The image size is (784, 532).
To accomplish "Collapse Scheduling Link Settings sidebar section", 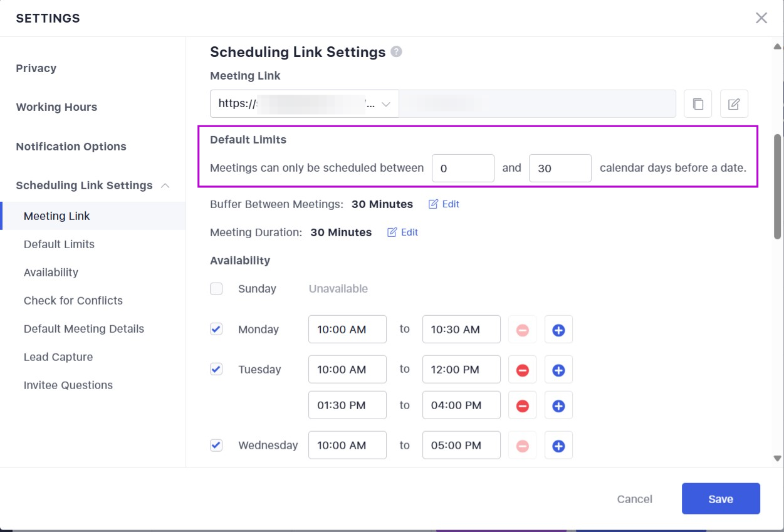I will (x=165, y=185).
